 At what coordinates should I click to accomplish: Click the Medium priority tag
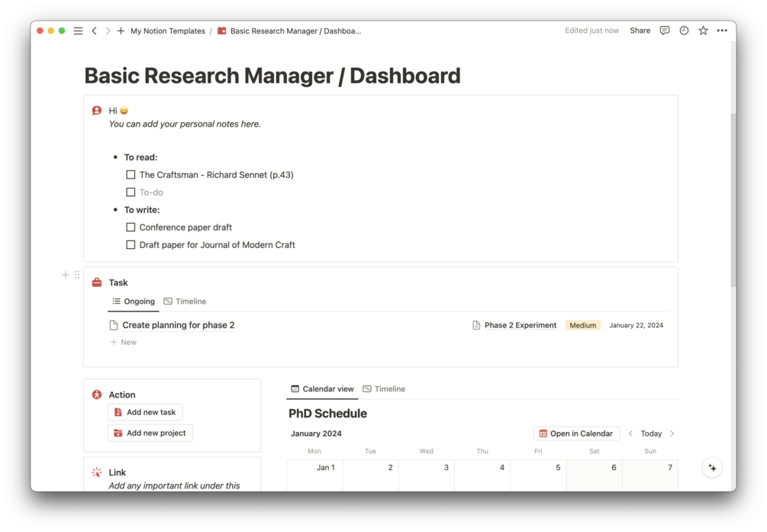[x=582, y=325]
